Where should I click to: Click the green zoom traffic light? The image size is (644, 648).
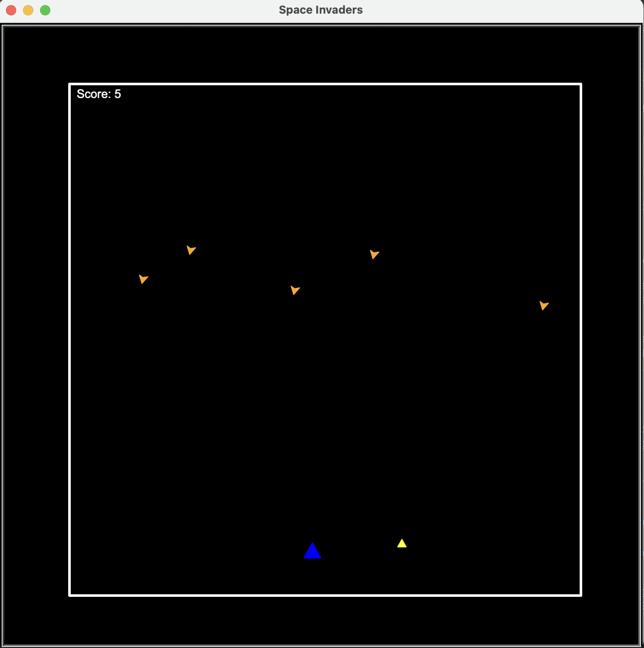(x=45, y=10)
